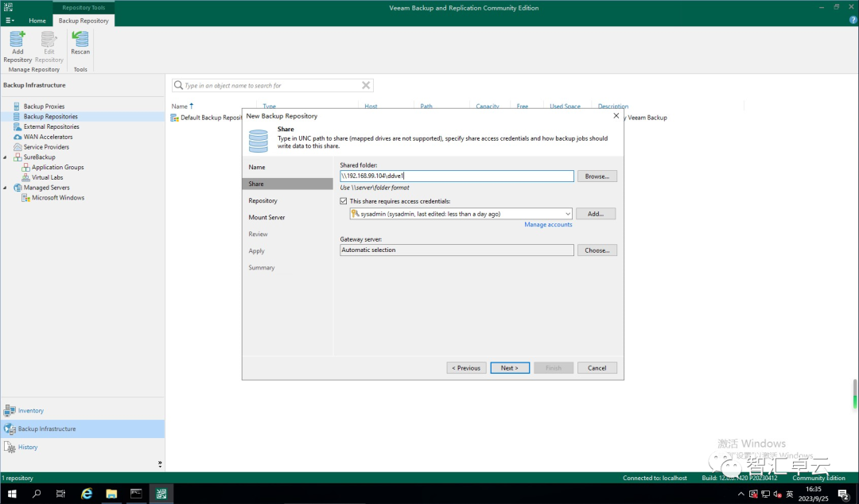Collapse the Managed Servers tree node
This screenshot has height=504, width=859.
pyautogui.click(x=6, y=188)
